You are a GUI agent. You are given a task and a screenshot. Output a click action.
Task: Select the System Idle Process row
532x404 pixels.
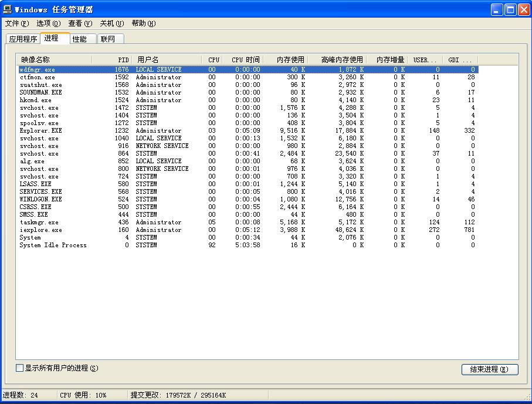coord(248,245)
